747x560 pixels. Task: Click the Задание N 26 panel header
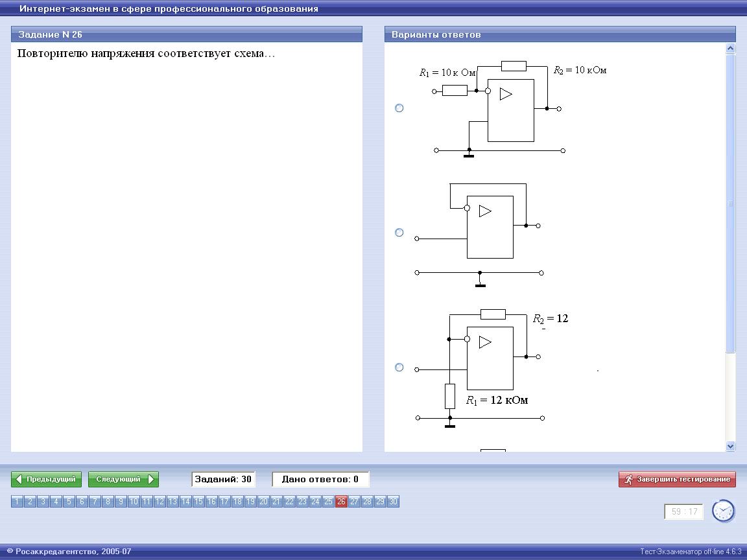coord(187,34)
